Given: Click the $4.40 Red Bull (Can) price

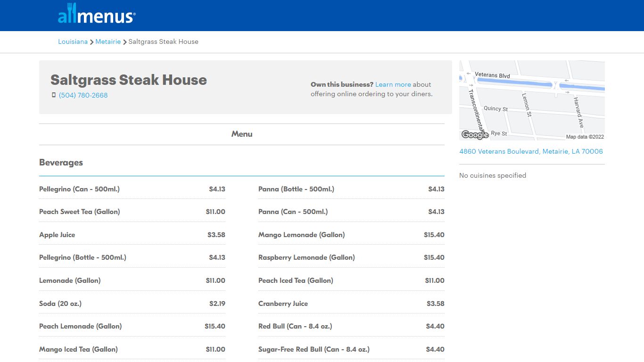Looking at the screenshot, I should pos(435,326).
